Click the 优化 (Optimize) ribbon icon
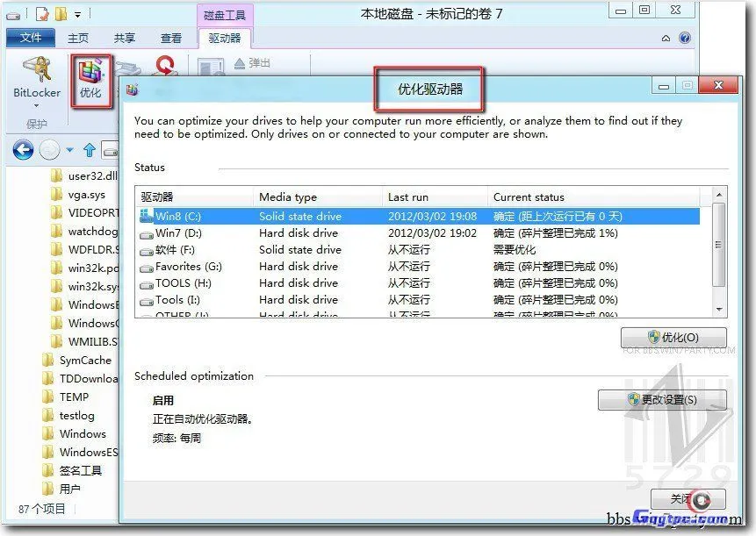 click(x=90, y=77)
